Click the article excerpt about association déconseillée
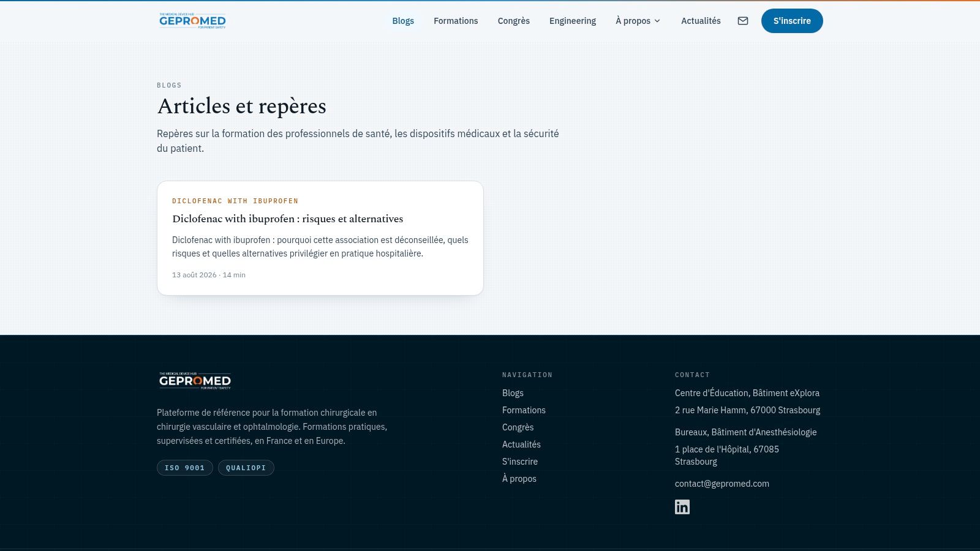Viewport: 980px width, 551px height. coord(320,247)
